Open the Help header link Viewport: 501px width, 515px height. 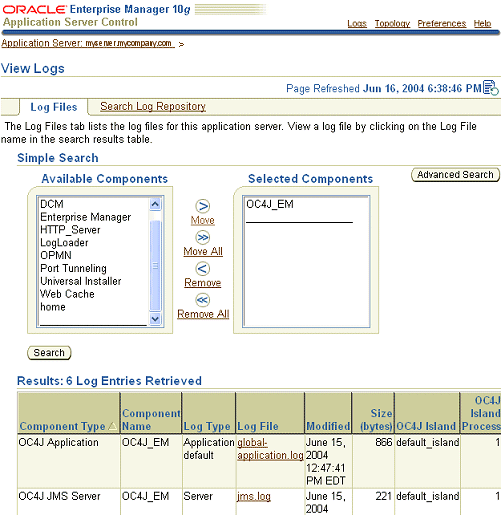482,23
